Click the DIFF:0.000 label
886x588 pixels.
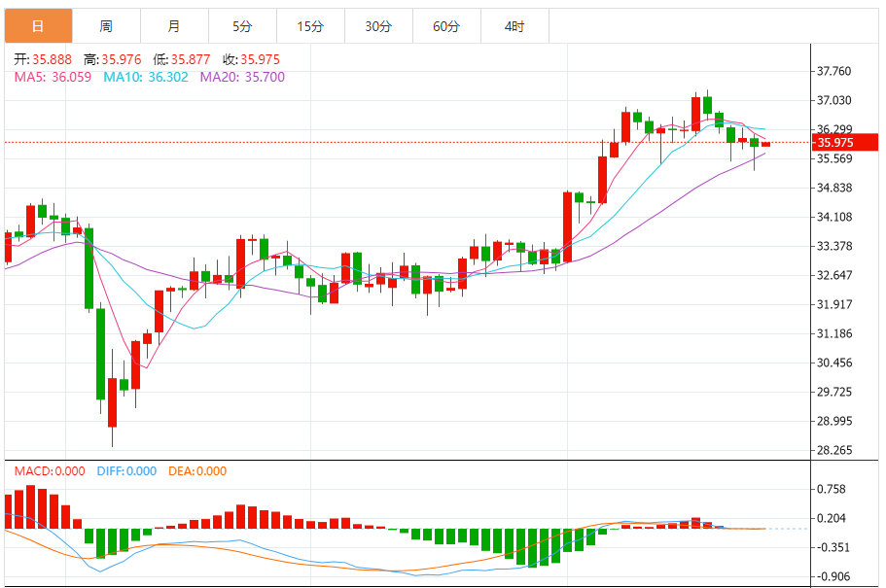click(x=126, y=471)
